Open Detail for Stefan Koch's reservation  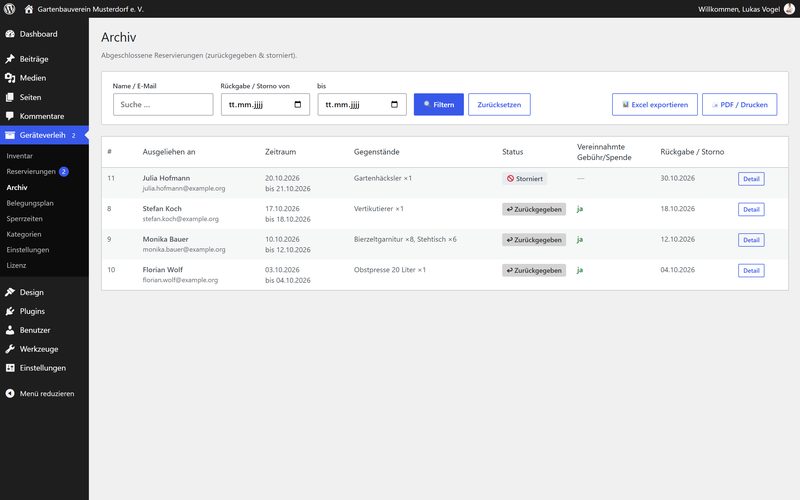(x=751, y=210)
